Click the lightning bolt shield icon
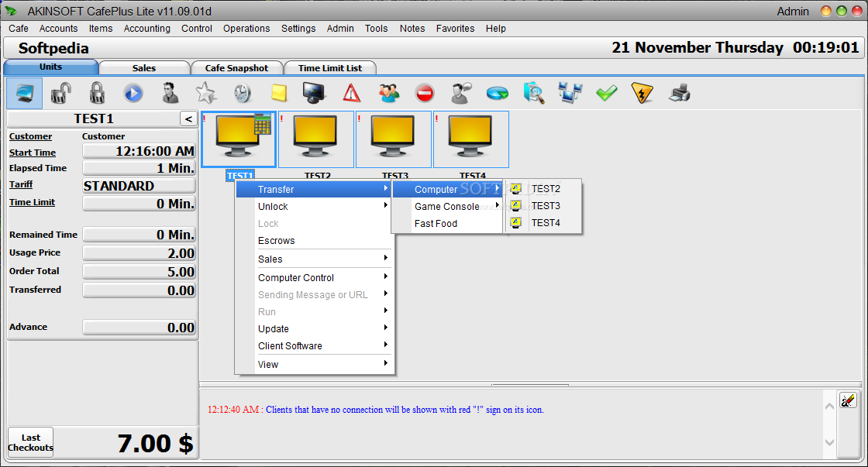The height and width of the screenshot is (467, 868). pos(642,93)
